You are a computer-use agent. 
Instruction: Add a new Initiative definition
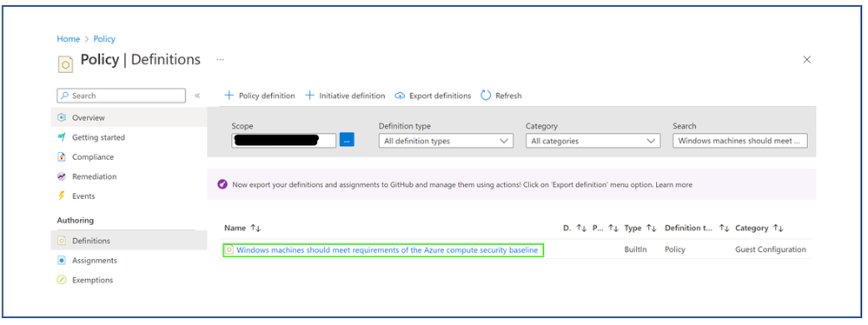pos(345,96)
